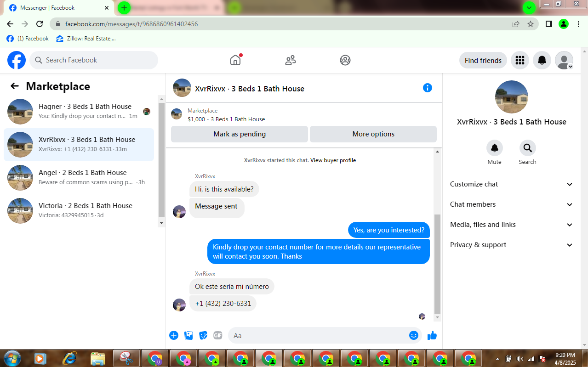Expand the Chat members section
This screenshot has height=367, width=588.
[512, 204]
